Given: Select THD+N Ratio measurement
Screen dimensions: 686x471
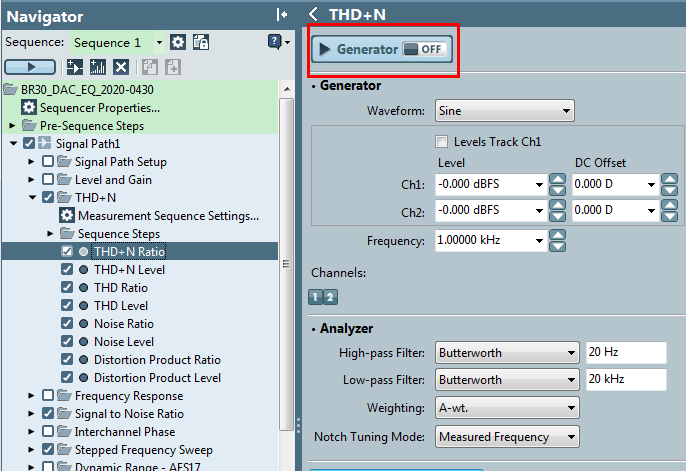Looking at the screenshot, I should (130, 251).
